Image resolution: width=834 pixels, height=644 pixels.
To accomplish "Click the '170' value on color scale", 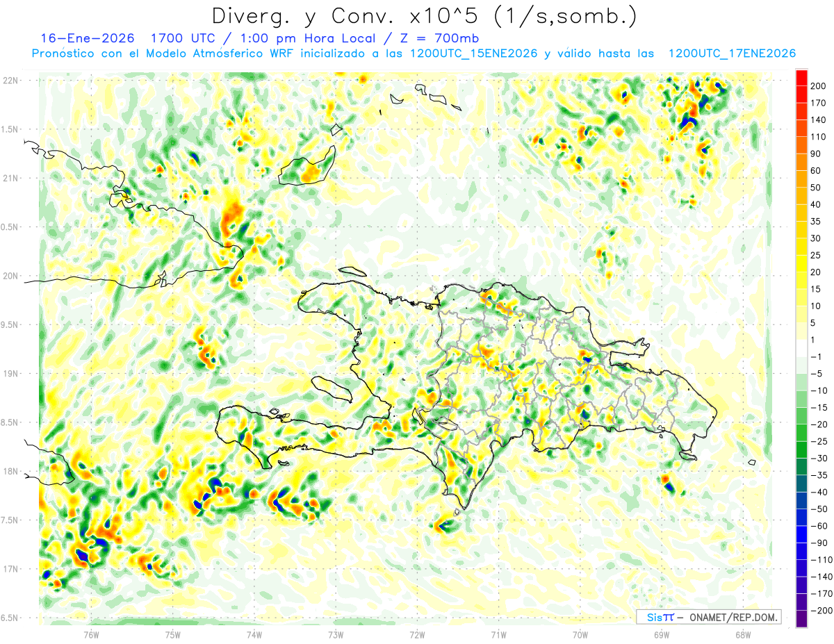I will 818,103.
